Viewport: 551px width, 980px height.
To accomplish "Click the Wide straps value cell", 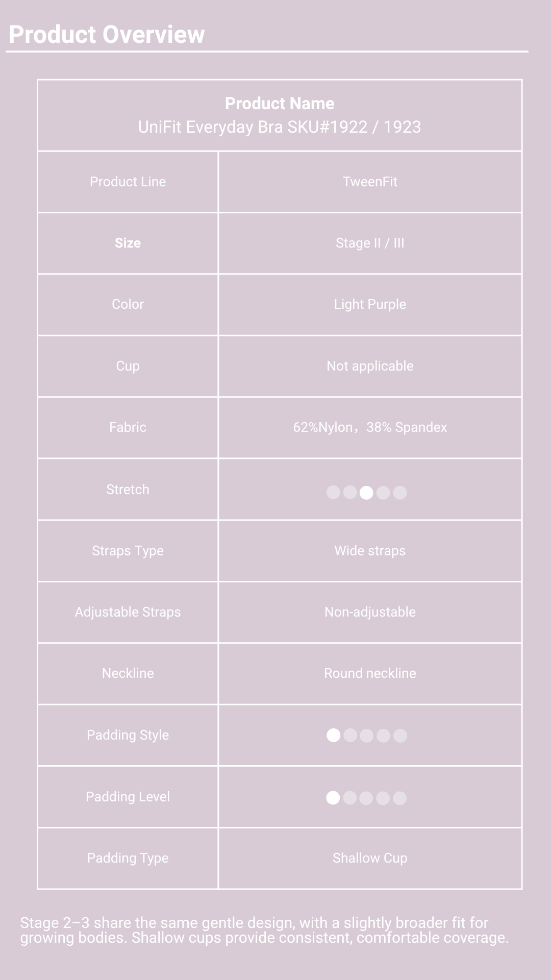I will [x=370, y=551].
